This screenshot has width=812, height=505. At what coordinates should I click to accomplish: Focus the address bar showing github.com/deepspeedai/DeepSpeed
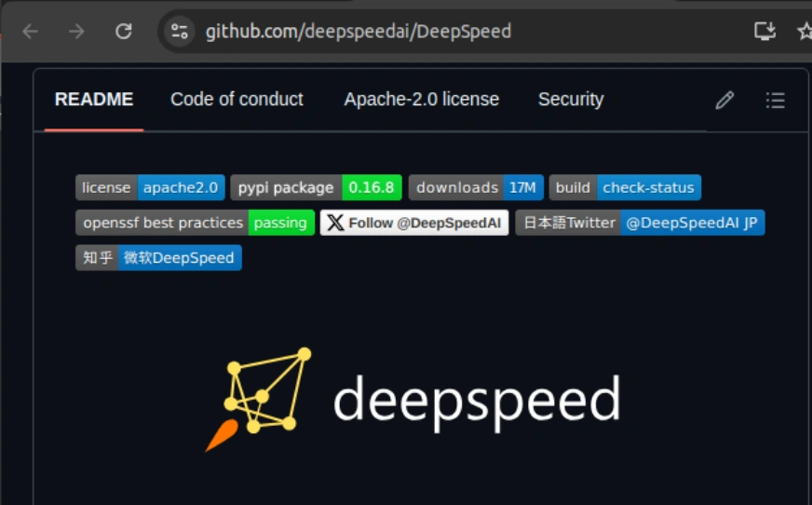tap(359, 32)
